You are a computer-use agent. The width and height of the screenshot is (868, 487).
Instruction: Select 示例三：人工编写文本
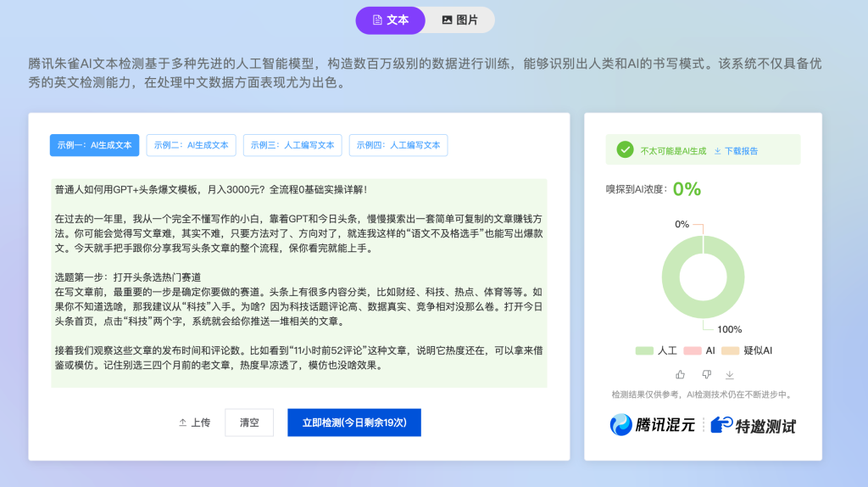pyautogui.click(x=292, y=145)
